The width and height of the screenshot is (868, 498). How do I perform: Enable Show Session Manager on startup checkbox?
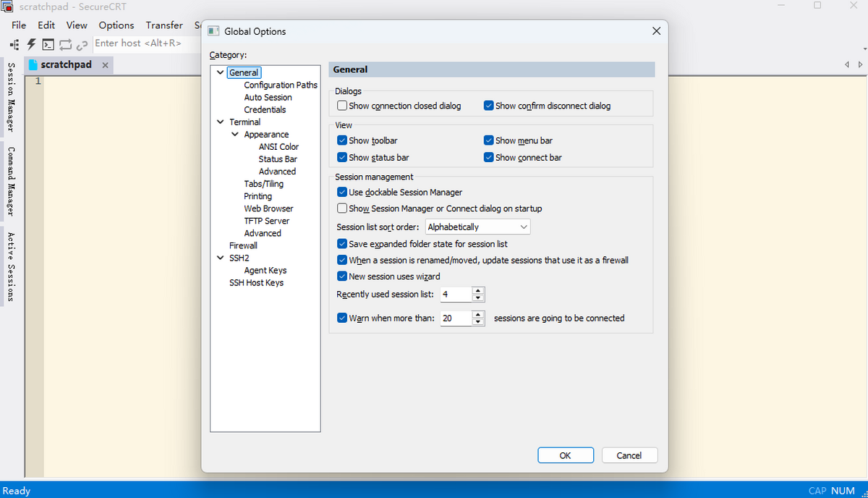[x=342, y=208]
